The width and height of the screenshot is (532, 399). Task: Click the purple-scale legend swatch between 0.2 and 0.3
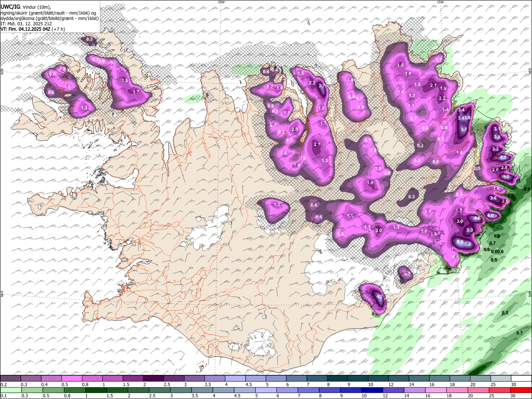click(x=10, y=378)
